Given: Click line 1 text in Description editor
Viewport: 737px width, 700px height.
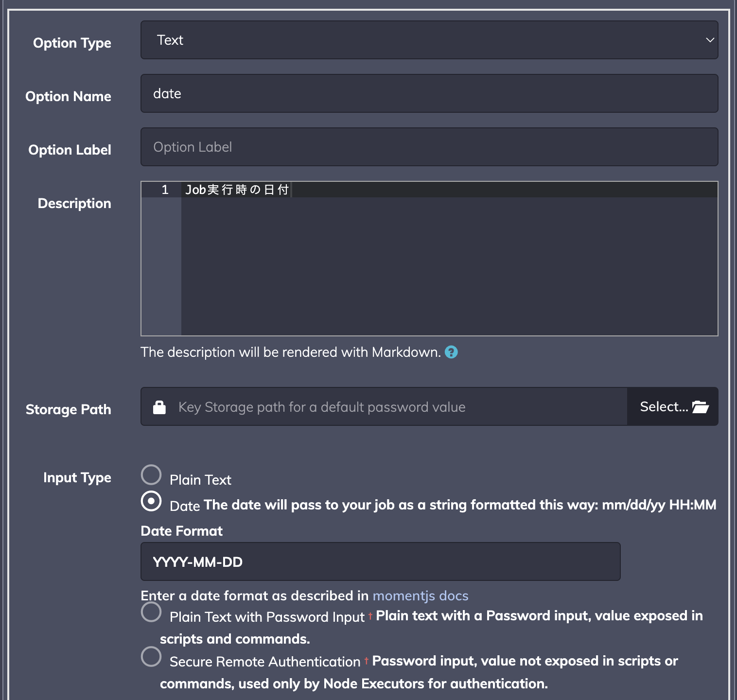Looking at the screenshot, I should tap(237, 190).
